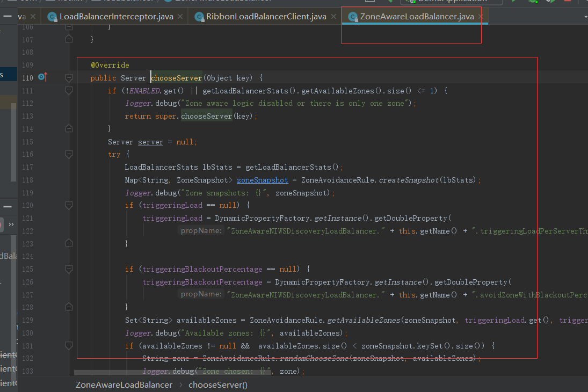Click the fold end marker at line 114
Image resolution: width=588 pixels, height=392 pixels.
[x=69, y=129]
